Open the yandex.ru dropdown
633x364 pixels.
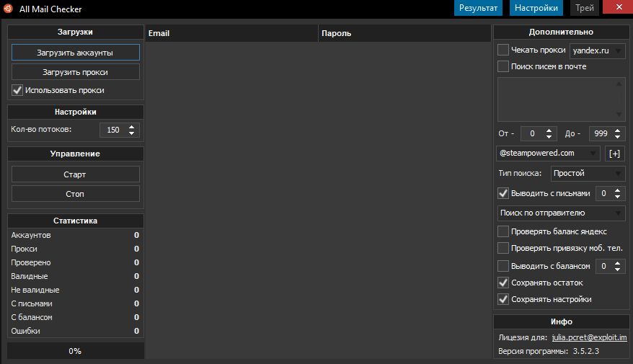[x=597, y=50]
